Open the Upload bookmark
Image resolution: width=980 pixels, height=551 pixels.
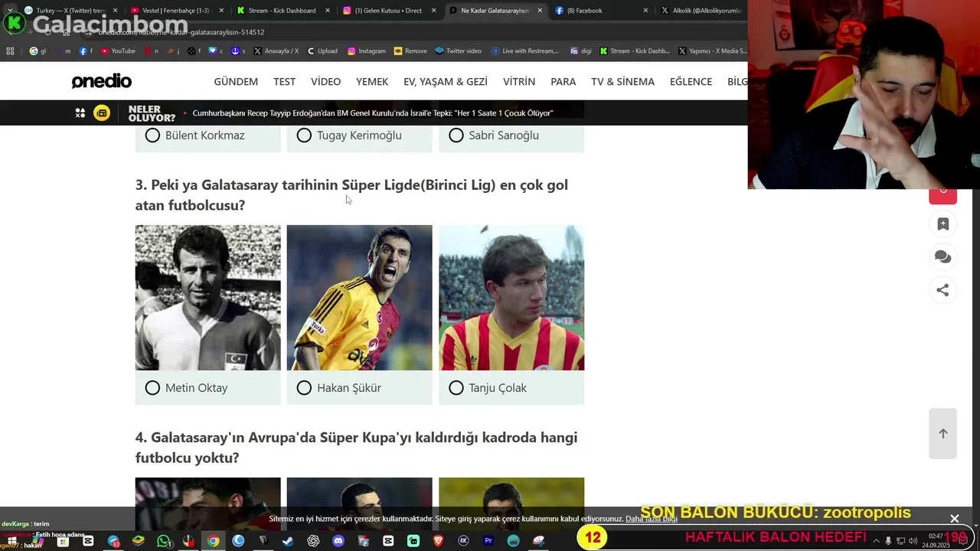[322, 51]
